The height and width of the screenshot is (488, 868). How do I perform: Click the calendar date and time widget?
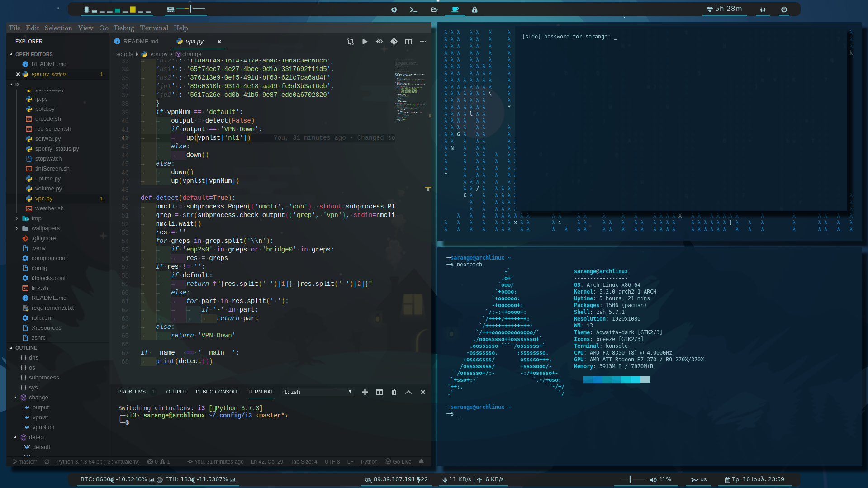tap(754, 479)
